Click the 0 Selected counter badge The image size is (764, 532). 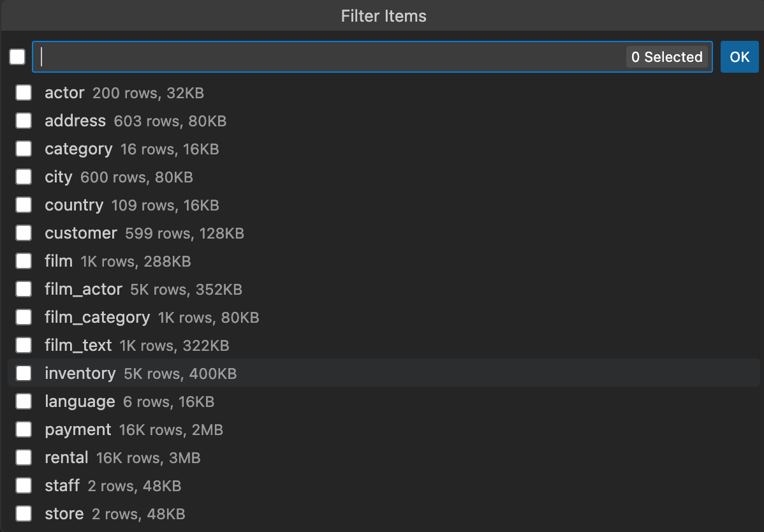(x=667, y=57)
